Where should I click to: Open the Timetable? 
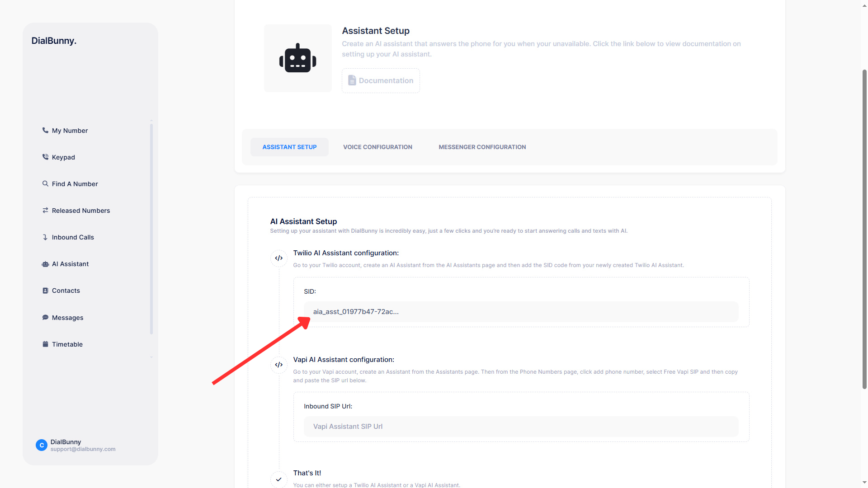click(67, 344)
